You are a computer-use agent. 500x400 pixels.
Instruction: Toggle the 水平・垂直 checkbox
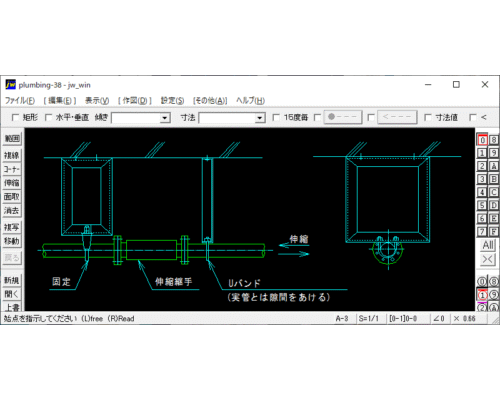click(48, 117)
